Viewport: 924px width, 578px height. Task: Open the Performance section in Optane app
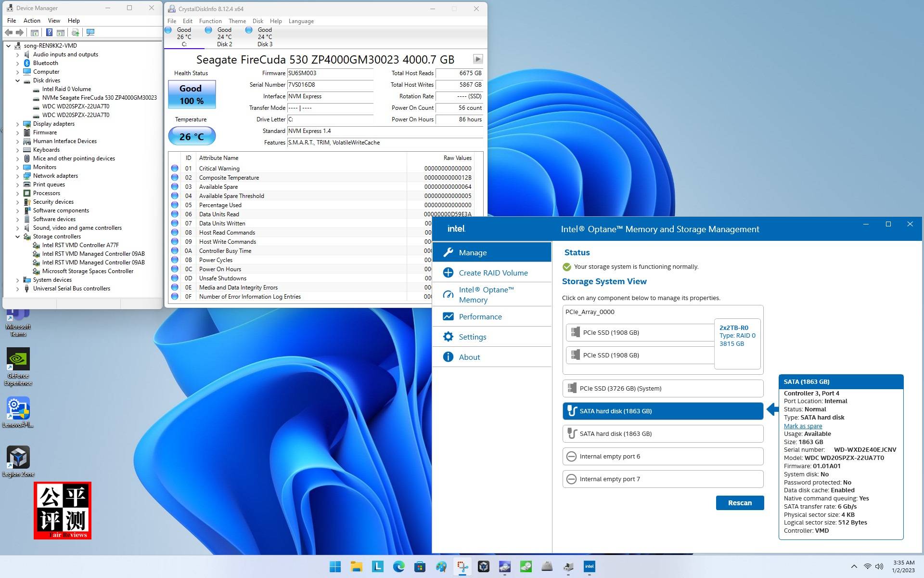click(480, 316)
